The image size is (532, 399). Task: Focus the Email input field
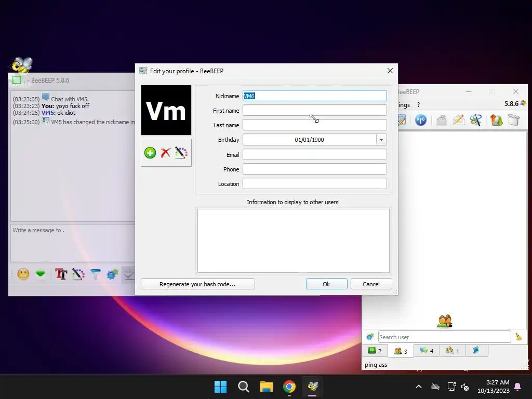coord(314,154)
